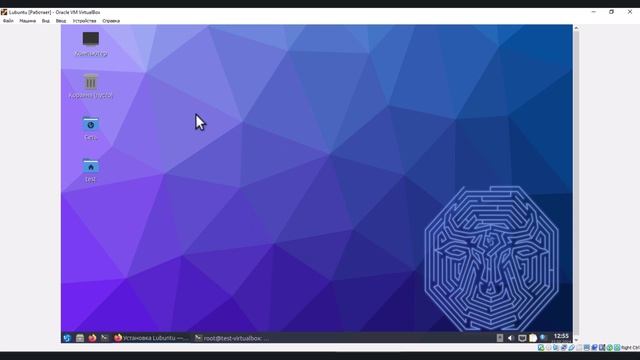Switch to Установка Lubuntu Firefox task
The image size is (640, 360).
(x=151, y=338)
